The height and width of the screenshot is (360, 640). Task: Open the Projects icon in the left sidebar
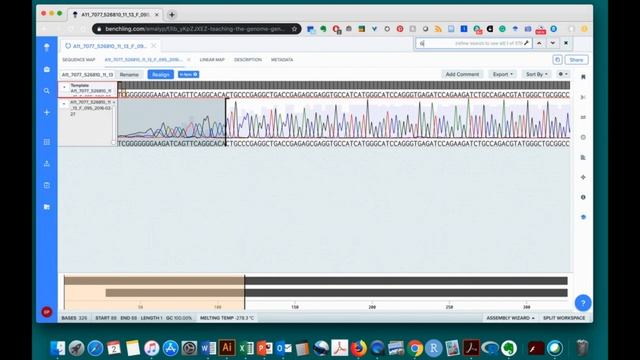tap(47, 69)
